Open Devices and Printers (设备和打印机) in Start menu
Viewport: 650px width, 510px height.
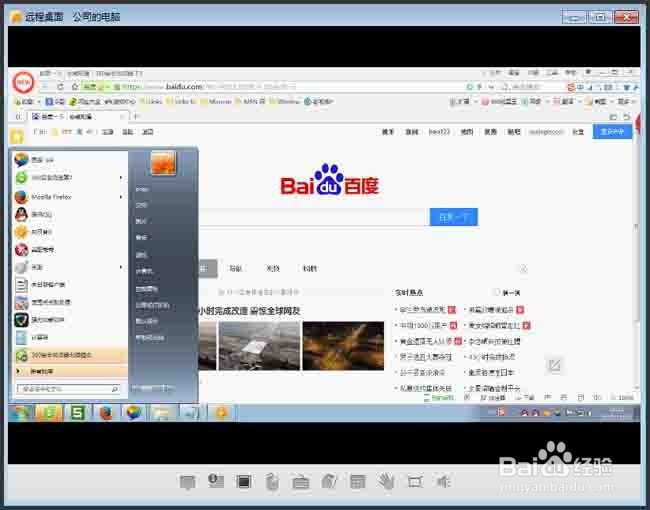click(x=152, y=306)
